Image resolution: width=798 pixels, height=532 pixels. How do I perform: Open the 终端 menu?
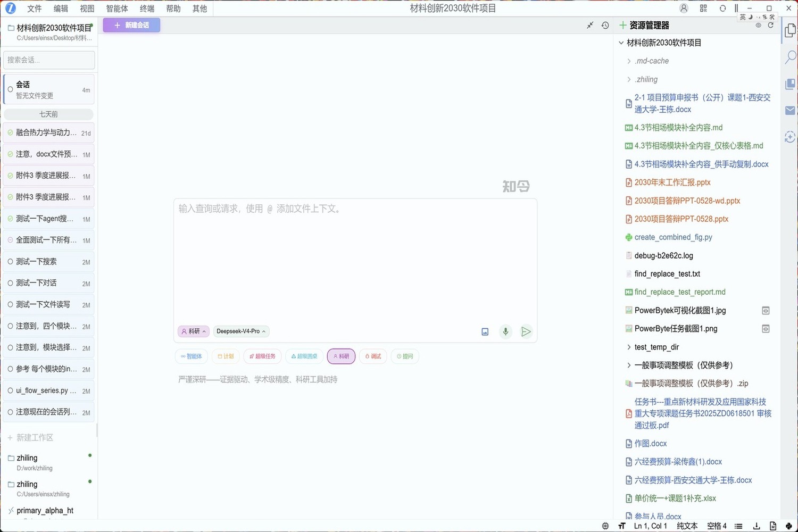[x=147, y=9]
